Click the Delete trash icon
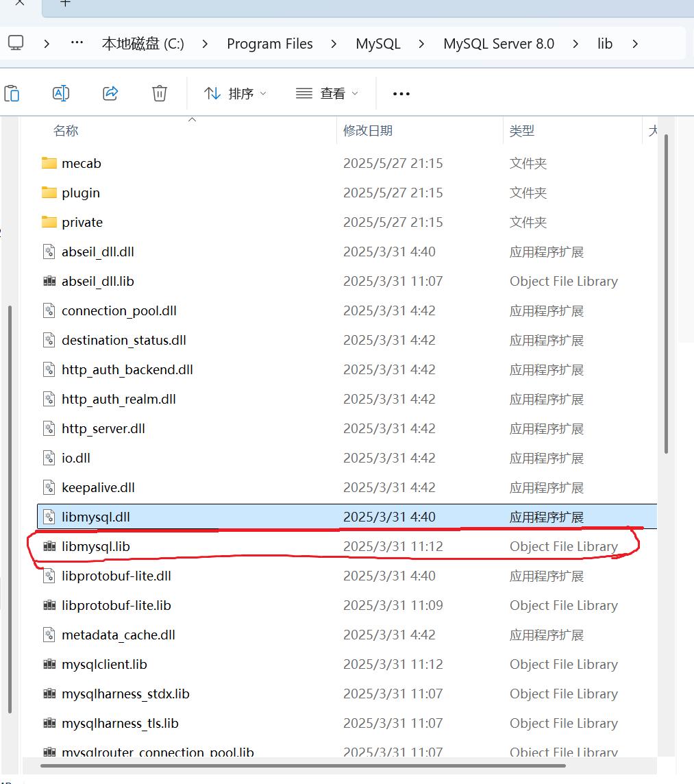Viewport: 694px width, 784px height. pyautogui.click(x=160, y=93)
